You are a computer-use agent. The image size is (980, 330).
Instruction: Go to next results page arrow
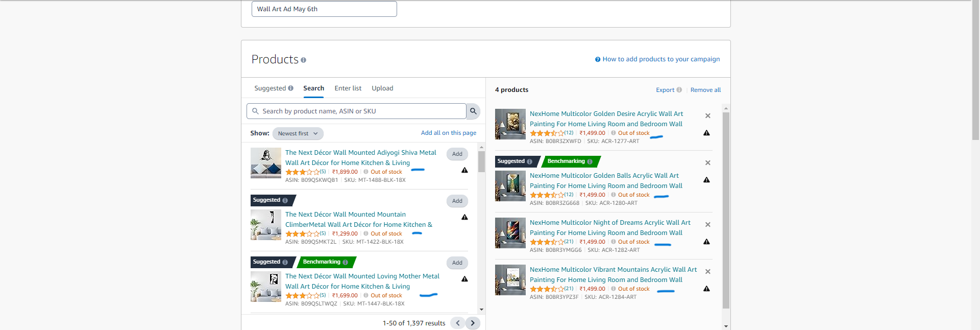point(473,323)
